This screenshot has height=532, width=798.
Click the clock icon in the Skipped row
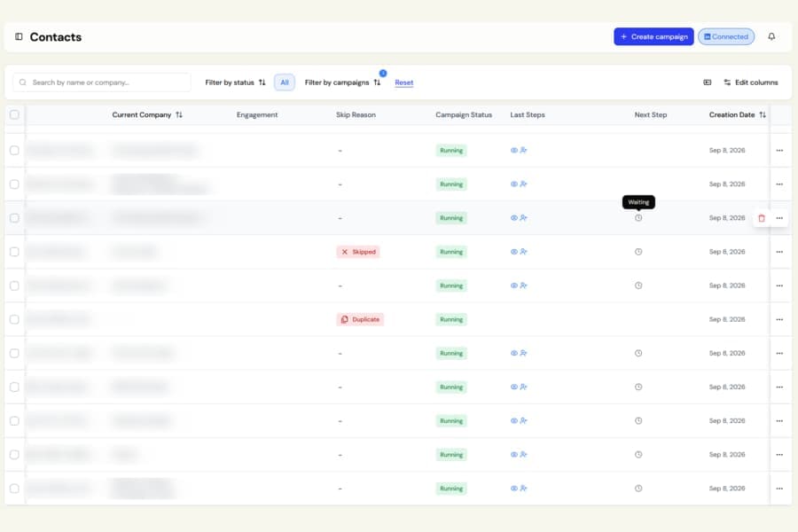tap(638, 252)
